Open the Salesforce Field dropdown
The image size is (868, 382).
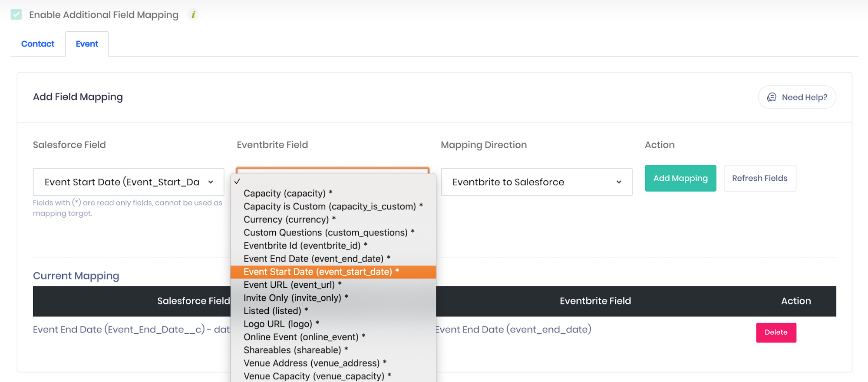[129, 182]
